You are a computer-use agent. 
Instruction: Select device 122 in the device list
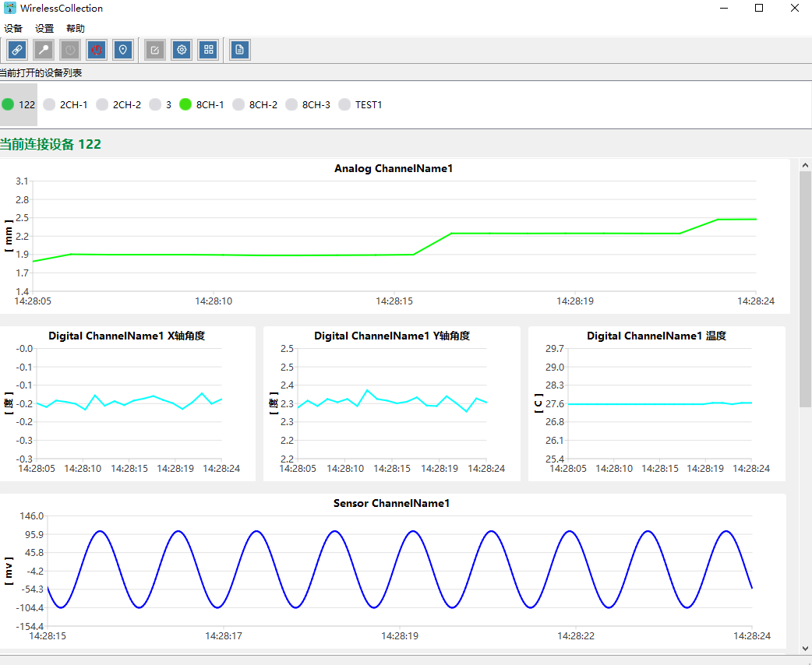[19, 104]
